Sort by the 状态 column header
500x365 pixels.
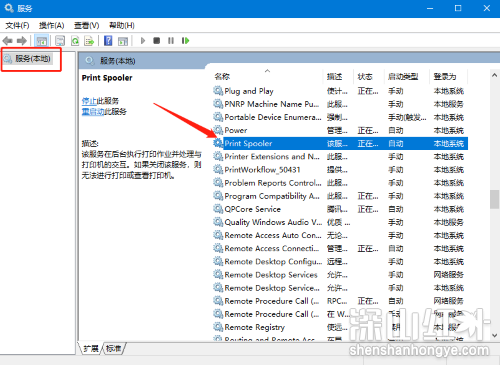pyautogui.click(x=369, y=77)
